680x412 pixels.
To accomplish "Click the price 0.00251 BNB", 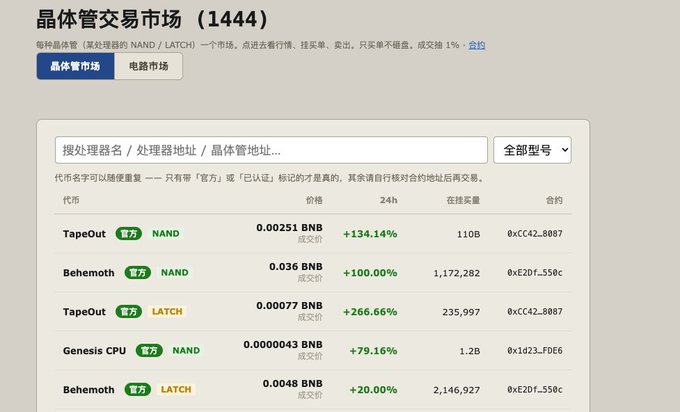I will pos(289,228).
